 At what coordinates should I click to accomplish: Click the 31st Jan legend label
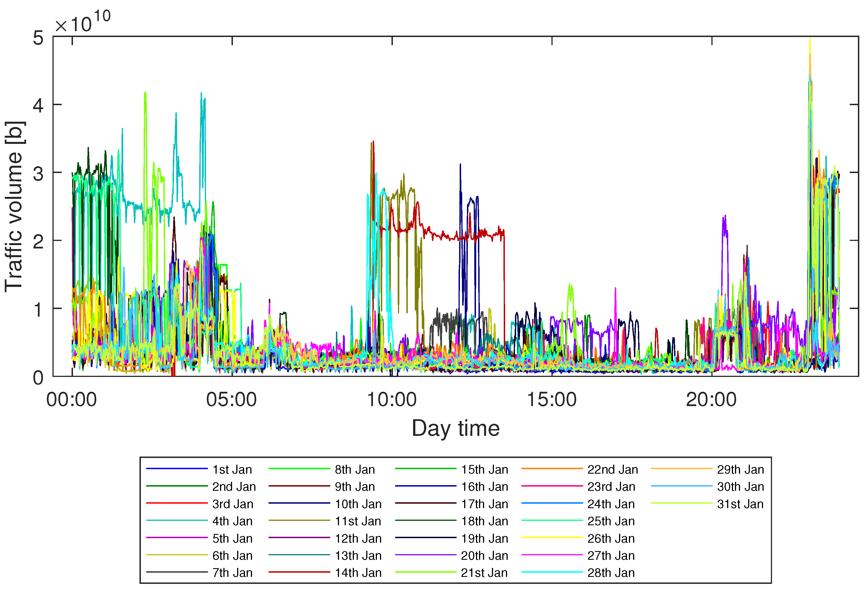click(x=740, y=504)
